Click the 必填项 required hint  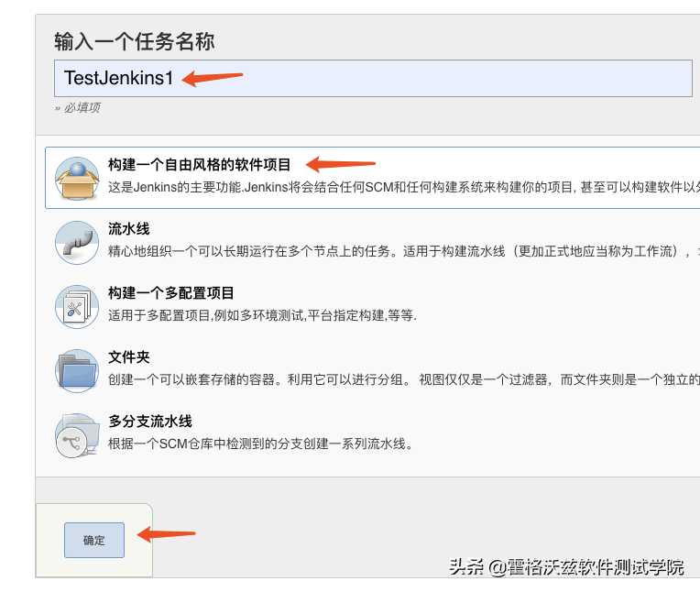[78, 107]
